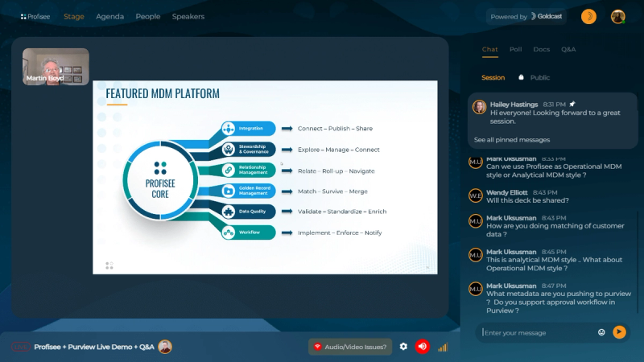Open See all pinned messages
644x362 pixels.
[x=512, y=140]
